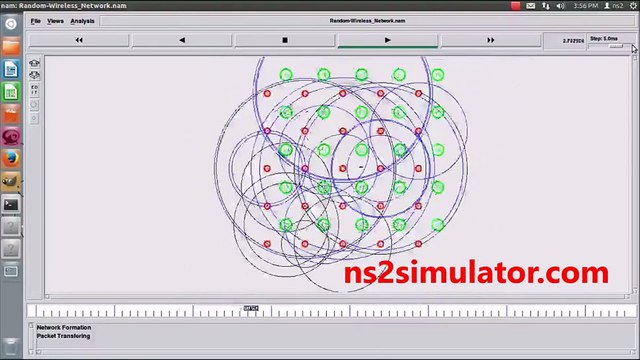The height and width of the screenshot is (360, 640).
Task: Click the rewind playback button
Action: pos(79,40)
